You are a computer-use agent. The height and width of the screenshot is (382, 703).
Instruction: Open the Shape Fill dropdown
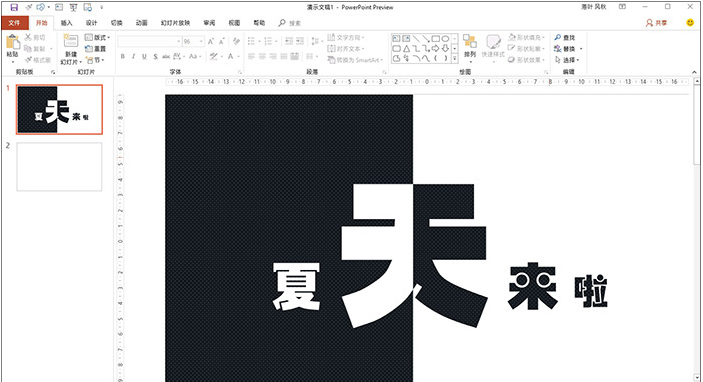coord(527,37)
